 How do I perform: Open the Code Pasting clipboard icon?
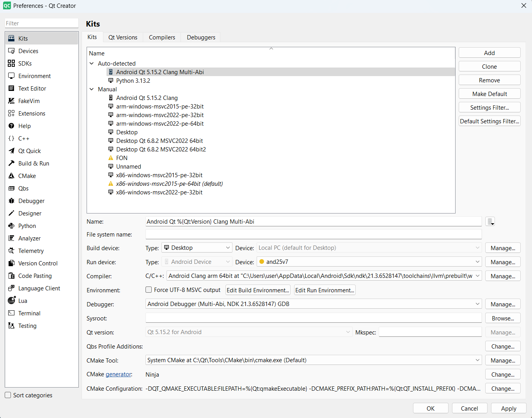tap(11, 276)
